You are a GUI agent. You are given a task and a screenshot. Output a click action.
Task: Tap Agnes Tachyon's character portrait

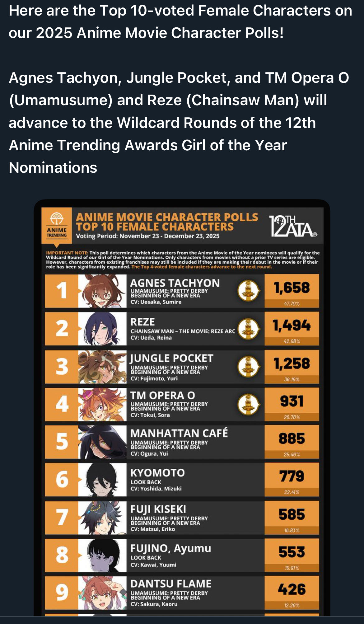pyautogui.click(x=102, y=291)
